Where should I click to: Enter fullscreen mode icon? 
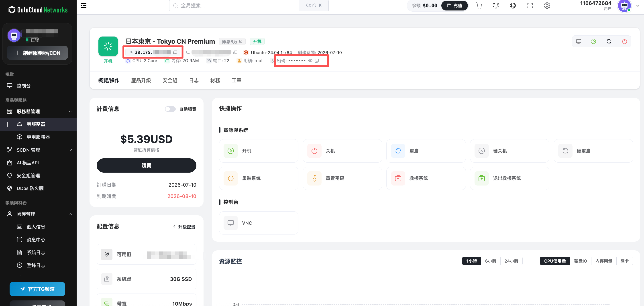tap(530, 6)
